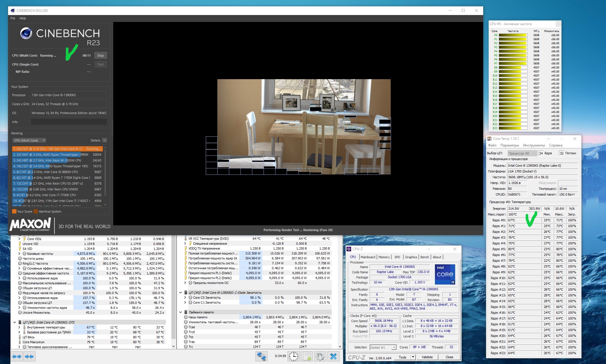Stop the multi-core Cinebench test
The image size is (606, 364).
pos(100,55)
